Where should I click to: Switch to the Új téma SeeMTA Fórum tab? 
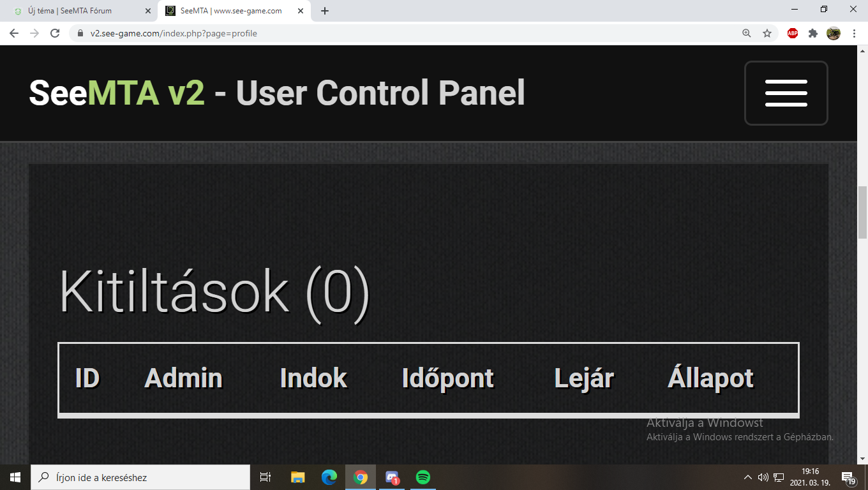tap(79, 11)
